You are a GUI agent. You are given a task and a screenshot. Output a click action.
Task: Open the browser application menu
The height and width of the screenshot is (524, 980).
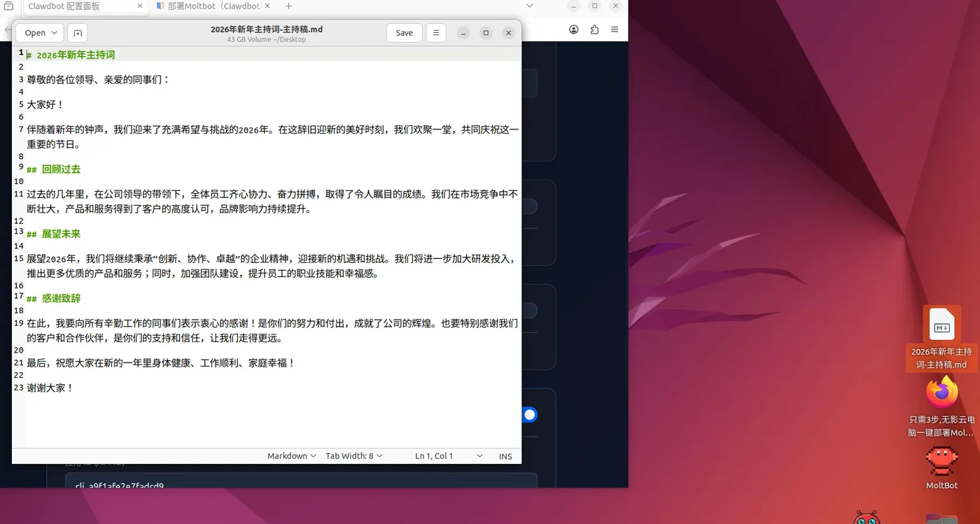tap(615, 30)
